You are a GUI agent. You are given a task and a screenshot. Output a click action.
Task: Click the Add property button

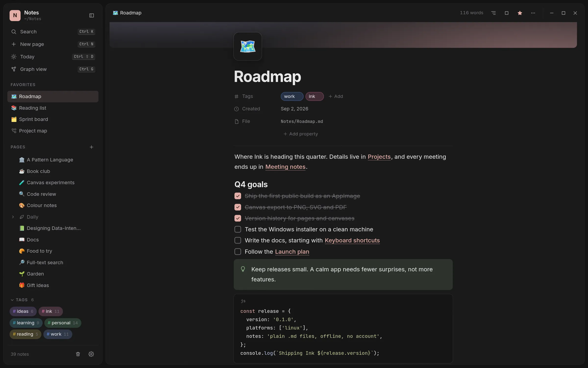coord(301,134)
